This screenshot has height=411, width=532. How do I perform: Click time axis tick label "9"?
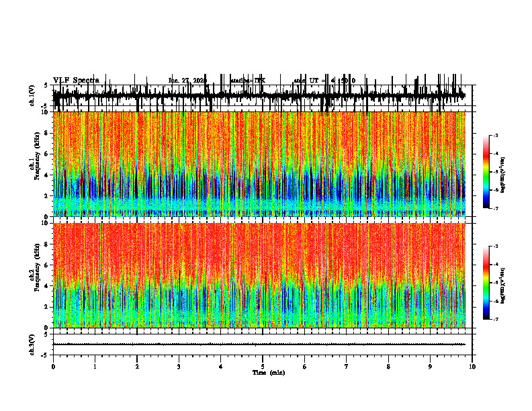click(x=430, y=367)
